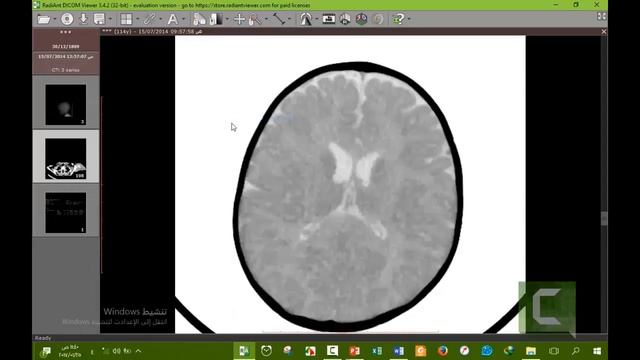This screenshot has width=640, height=360.
Task: Select the window level adjustment tool
Action: [216, 19]
